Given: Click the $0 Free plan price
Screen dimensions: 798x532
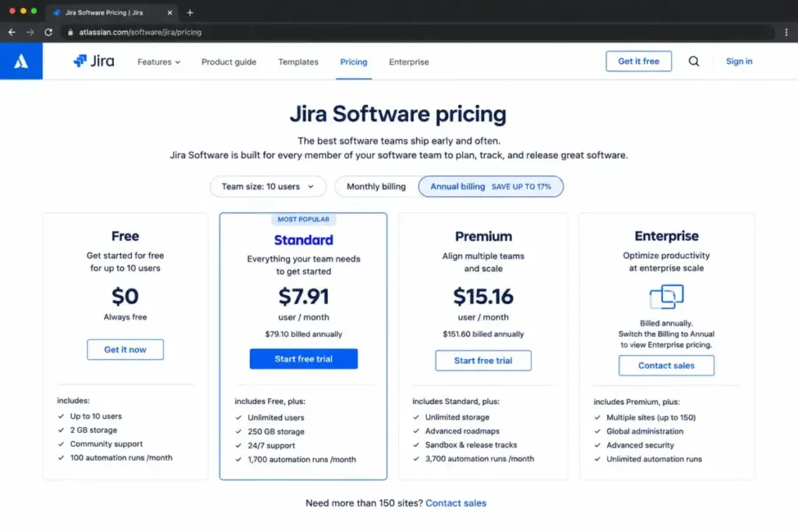Looking at the screenshot, I should tap(125, 297).
